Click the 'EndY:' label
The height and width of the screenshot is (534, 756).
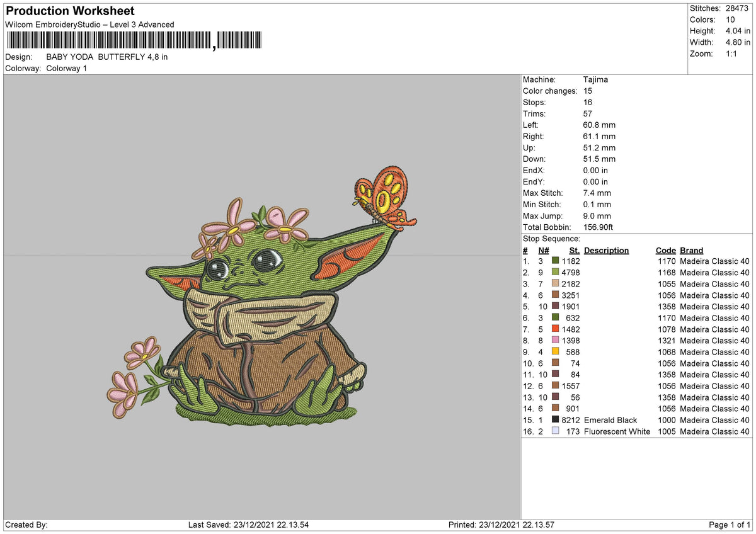(534, 182)
